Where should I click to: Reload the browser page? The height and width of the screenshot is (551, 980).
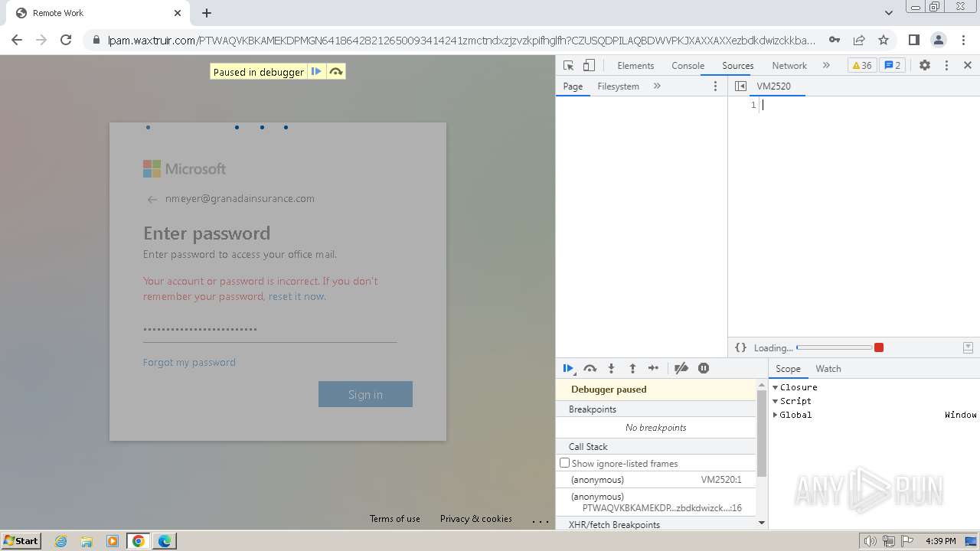(66, 40)
